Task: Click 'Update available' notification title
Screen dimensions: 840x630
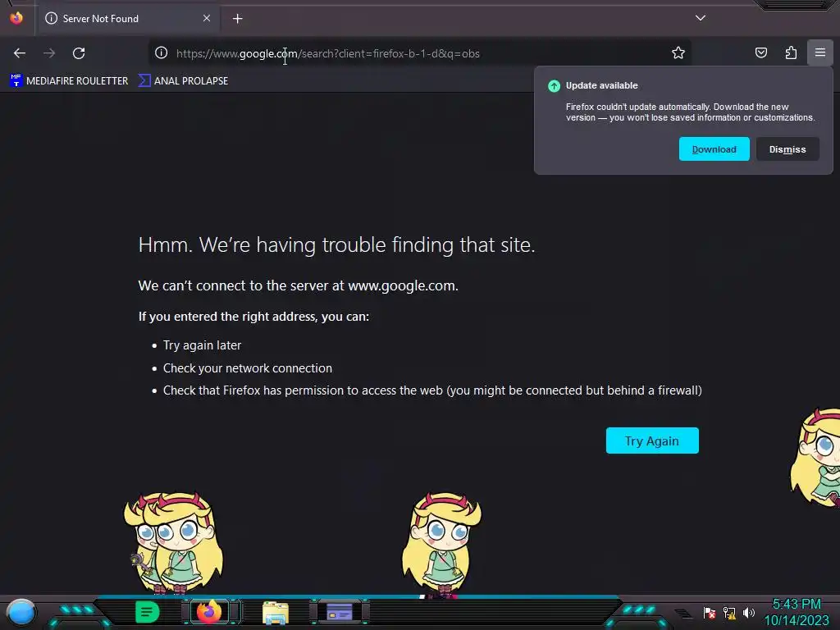Action: (601, 85)
